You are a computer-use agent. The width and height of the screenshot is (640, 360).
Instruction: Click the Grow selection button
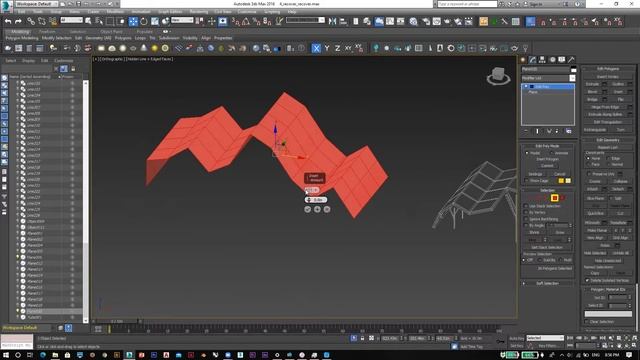(560, 232)
